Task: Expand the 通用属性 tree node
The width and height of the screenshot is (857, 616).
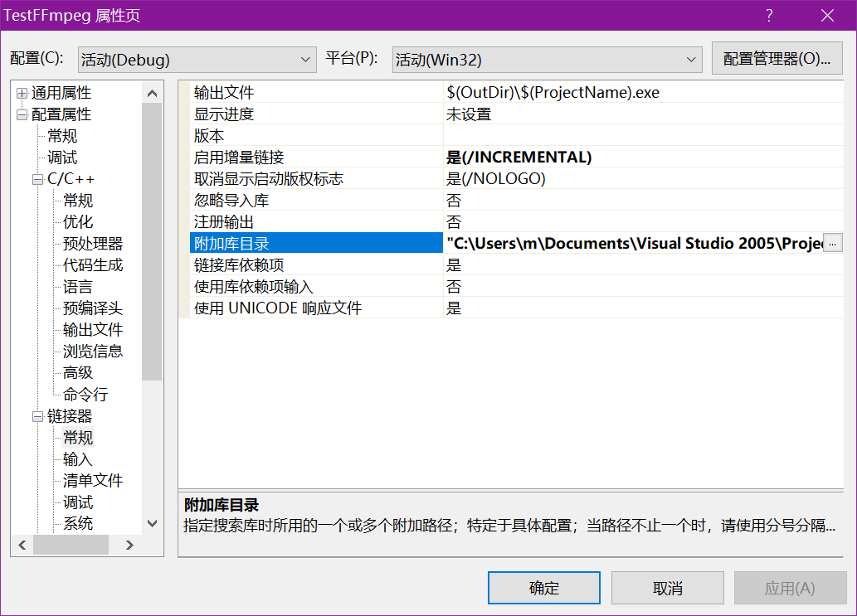Action: (22, 94)
